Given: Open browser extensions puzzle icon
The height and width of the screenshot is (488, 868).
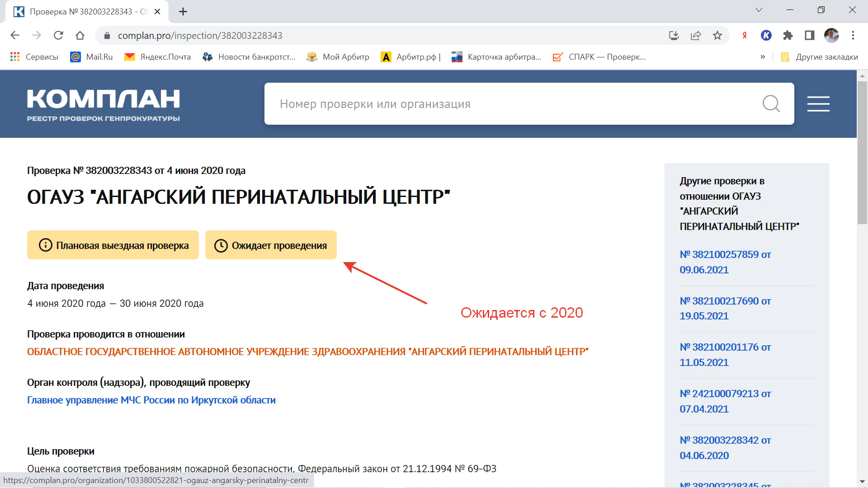Looking at the screenshot, I should (788, 35).
